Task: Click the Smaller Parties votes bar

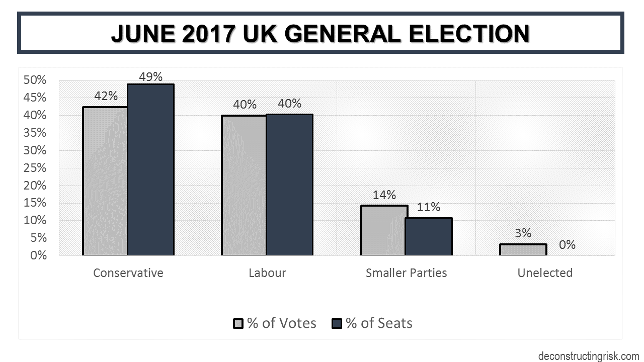Action: pos(383,230)
